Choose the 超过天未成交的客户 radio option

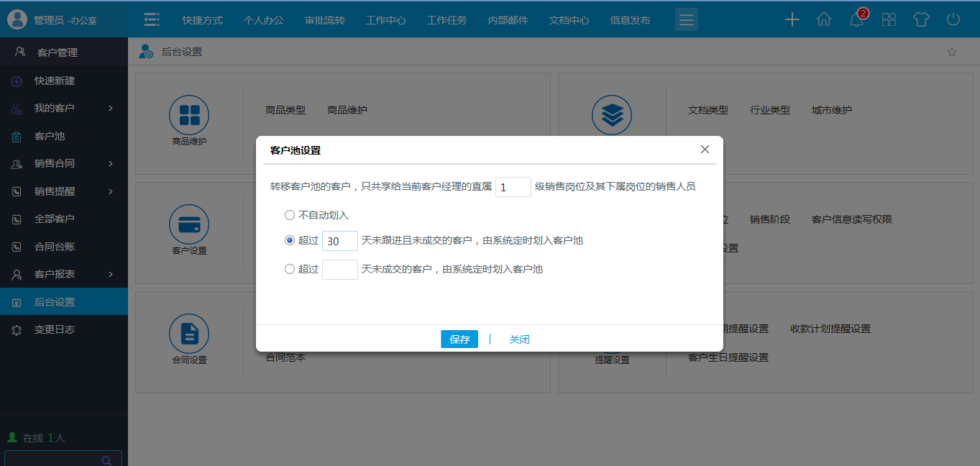290,269
